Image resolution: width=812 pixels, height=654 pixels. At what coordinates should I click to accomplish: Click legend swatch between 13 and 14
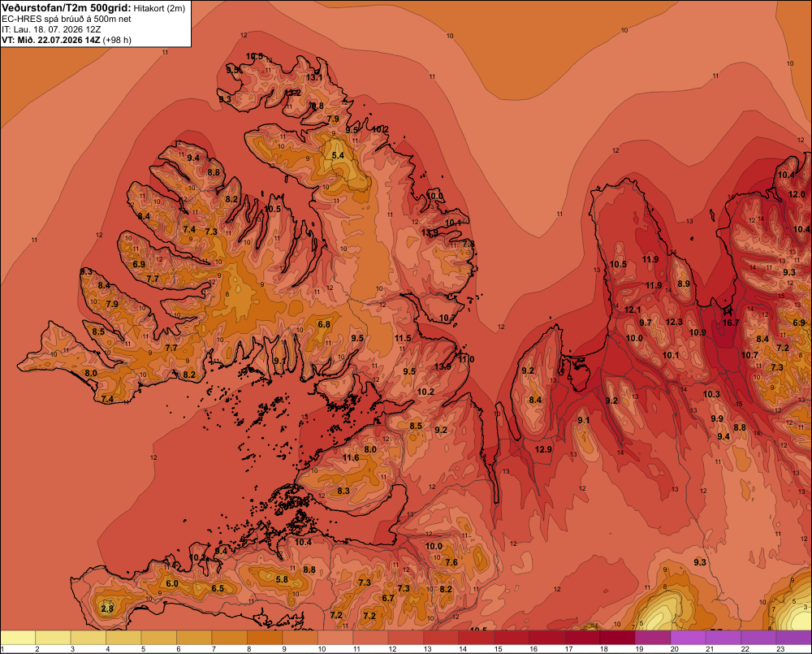[441, 638]
